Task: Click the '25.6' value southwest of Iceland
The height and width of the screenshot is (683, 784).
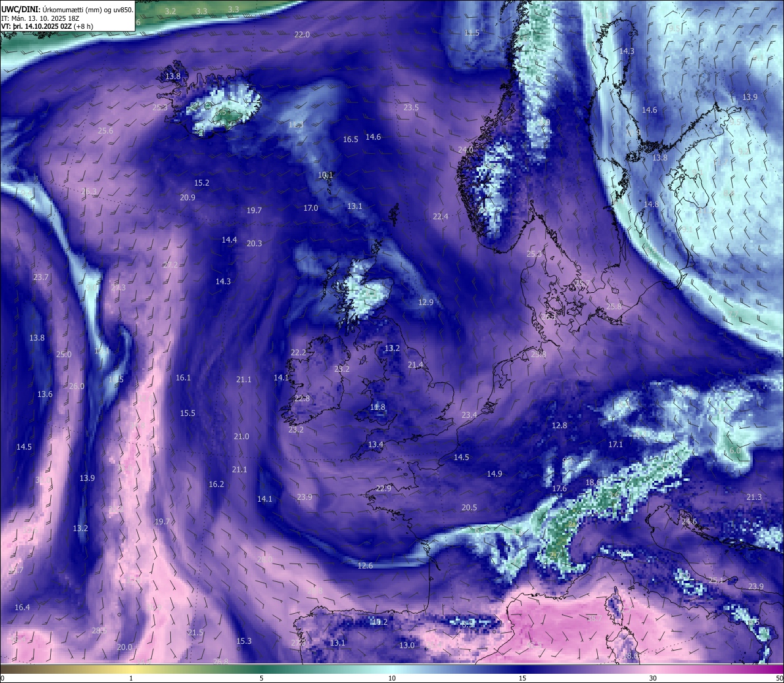Action: pos(105,130)
